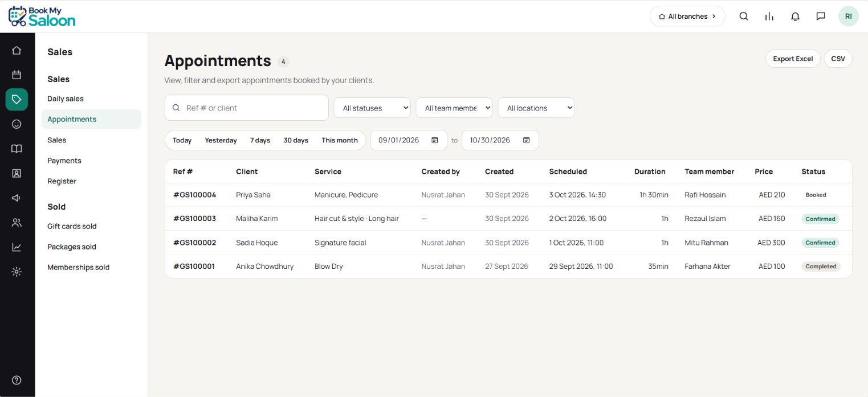Screen dimensions: 868x397
Task: Select the Sales tag icon in the sidebar
Action: [x=17, y=99]
